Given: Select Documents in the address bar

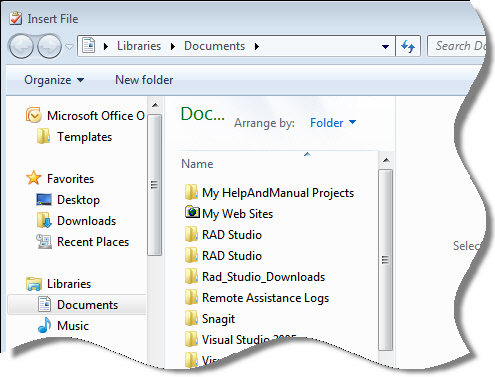Looking at the screenshot, I should tap(214, 46).
